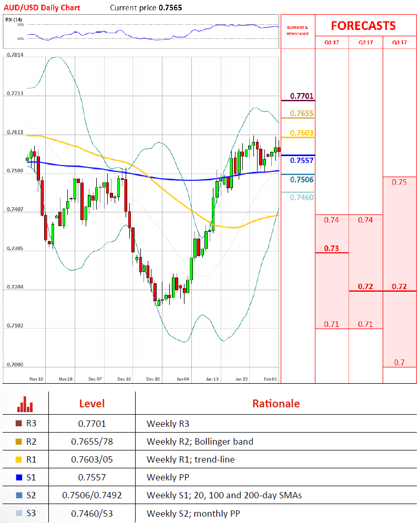Screen dimensions: 420x523
Task: Click the Q3 17 bold 0.72 forecast
Action: (399, 286)
